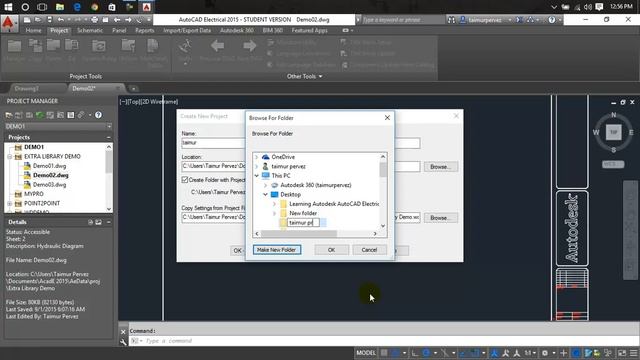The image size is (640, 360).
Task: Open the DEMO1 project dropdown
Action: [109, 127]
